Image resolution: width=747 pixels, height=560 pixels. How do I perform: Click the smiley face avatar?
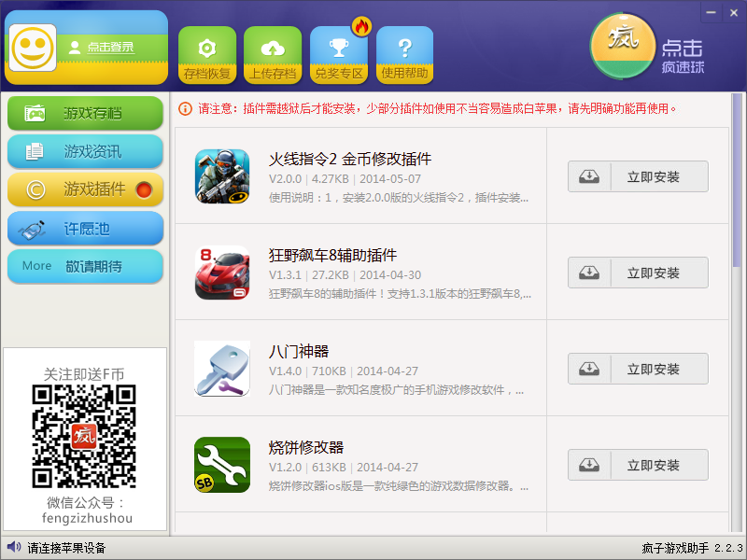tap(33, 48)
